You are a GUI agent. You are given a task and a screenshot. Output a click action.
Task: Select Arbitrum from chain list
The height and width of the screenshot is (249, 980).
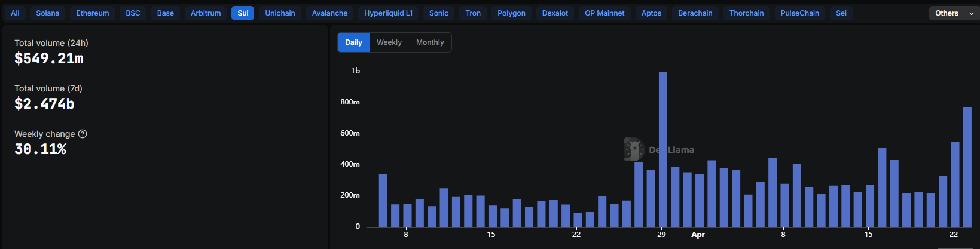(206, 13)
